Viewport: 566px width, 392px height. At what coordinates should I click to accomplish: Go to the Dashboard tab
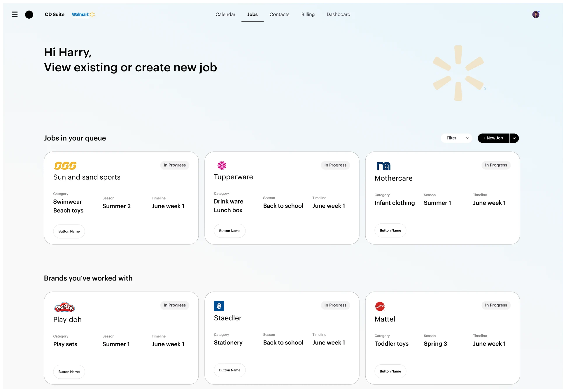(339, 14)
